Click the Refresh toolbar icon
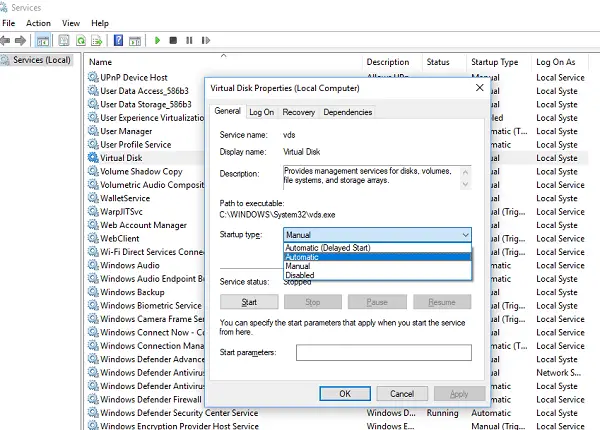 click(81, 40)
